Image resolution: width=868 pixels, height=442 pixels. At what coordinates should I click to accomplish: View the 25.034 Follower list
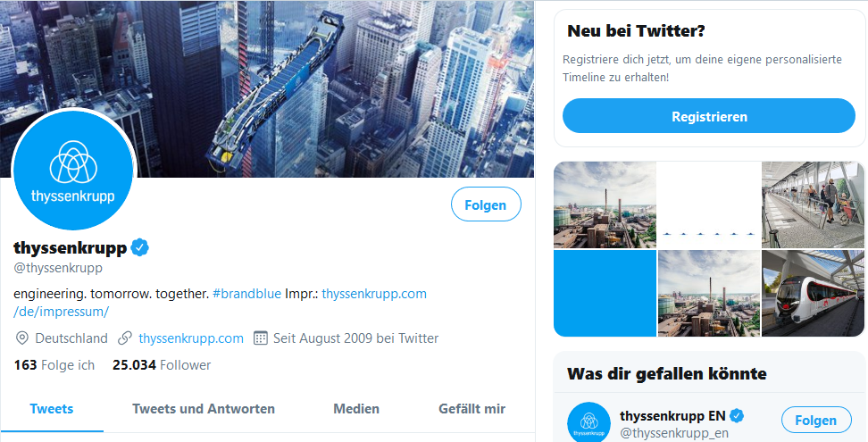point(162,365)
